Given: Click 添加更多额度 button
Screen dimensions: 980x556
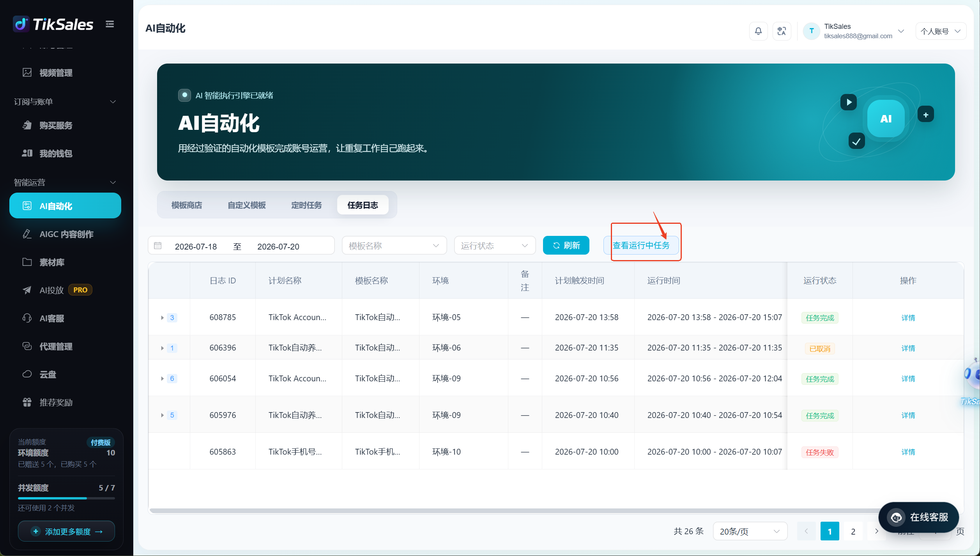Looking at the screenshot, I should (66, 531).
